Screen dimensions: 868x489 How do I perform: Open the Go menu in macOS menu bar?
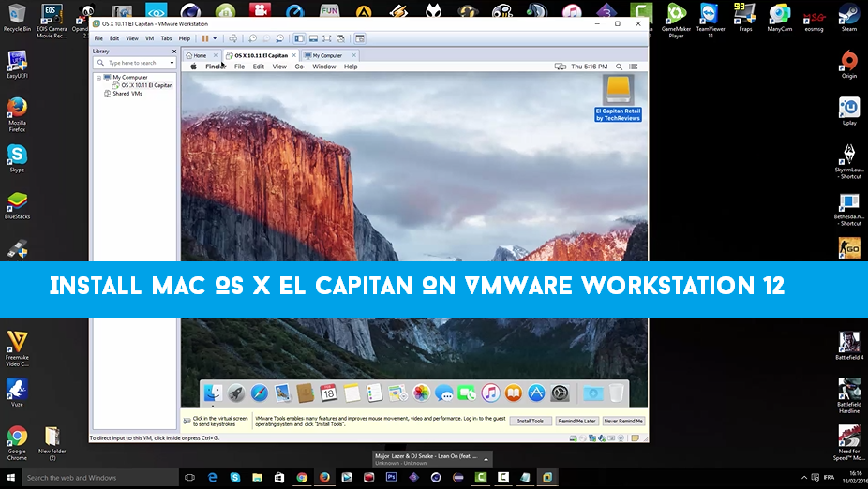click(299, 67)
